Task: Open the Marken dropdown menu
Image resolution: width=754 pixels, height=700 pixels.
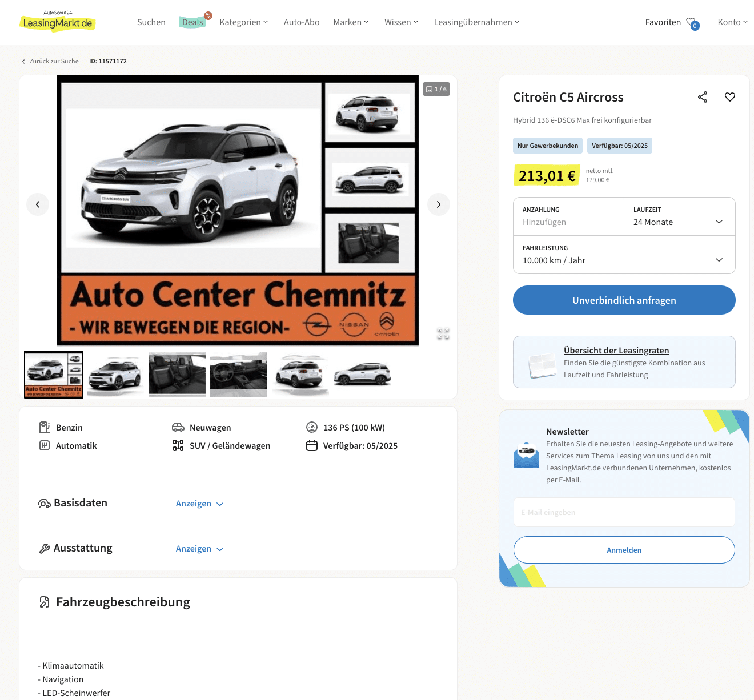Action: coord(351,22)
